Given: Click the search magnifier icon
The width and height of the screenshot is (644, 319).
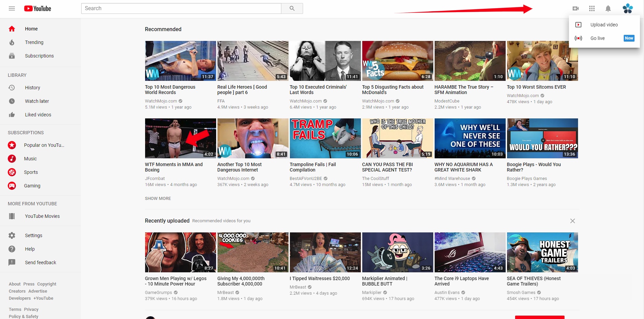Looking at the screenshot, I should pos(292,8).
